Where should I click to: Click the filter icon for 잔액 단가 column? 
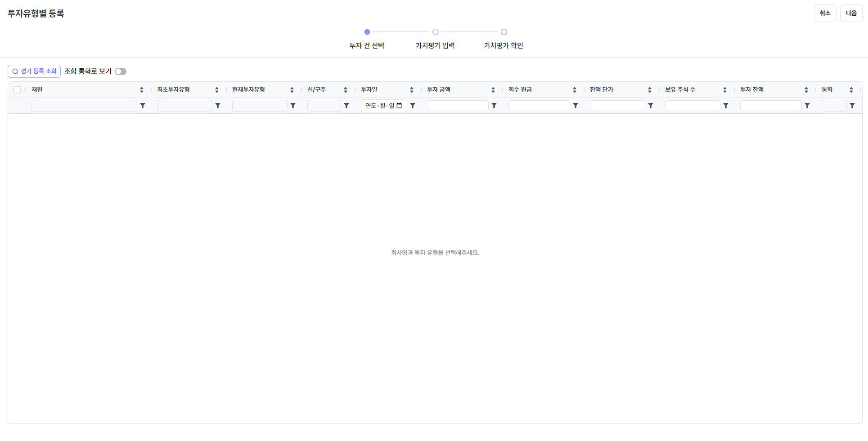click(651, 106)
